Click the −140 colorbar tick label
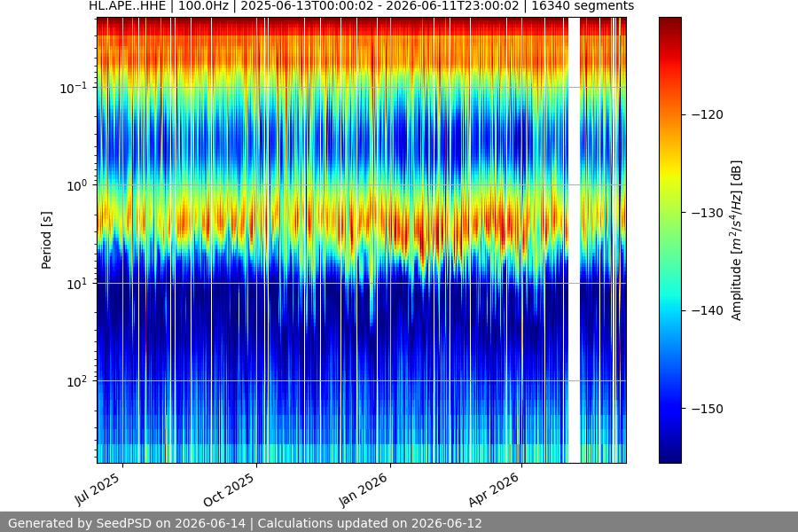 pos(708,310)
